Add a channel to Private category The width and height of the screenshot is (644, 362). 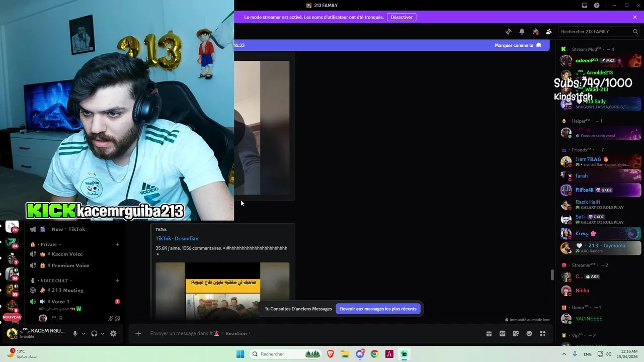coord(117,244)
